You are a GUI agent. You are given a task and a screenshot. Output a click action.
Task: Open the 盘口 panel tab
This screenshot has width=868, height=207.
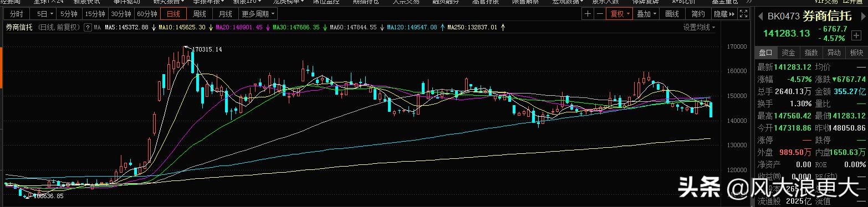(765, 53)
